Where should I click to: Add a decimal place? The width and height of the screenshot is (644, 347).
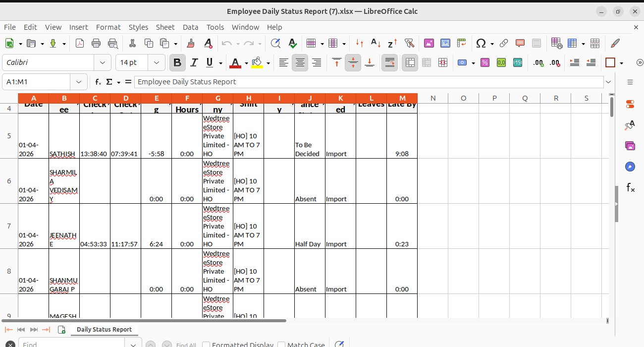point(538,62)
